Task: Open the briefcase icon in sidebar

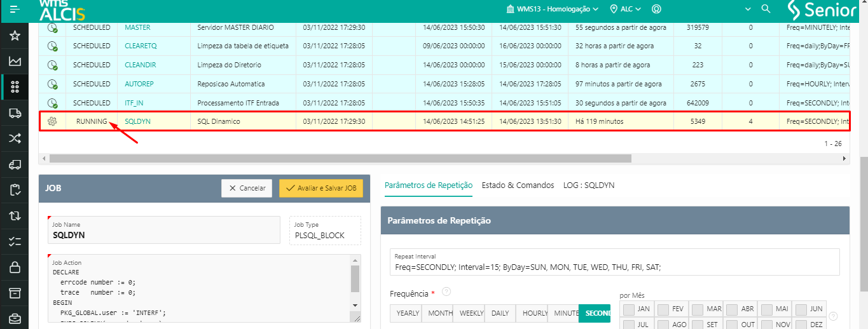Action: 14,318
